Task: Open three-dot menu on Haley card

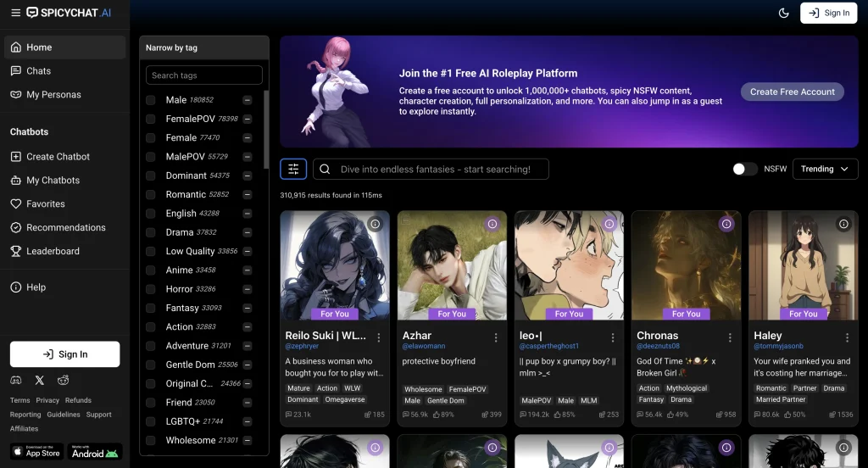Action: pyautogui.click(x=847, y=337)
